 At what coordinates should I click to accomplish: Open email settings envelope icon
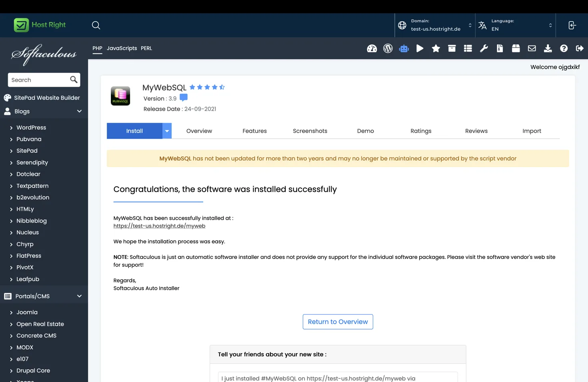(532, 48)
